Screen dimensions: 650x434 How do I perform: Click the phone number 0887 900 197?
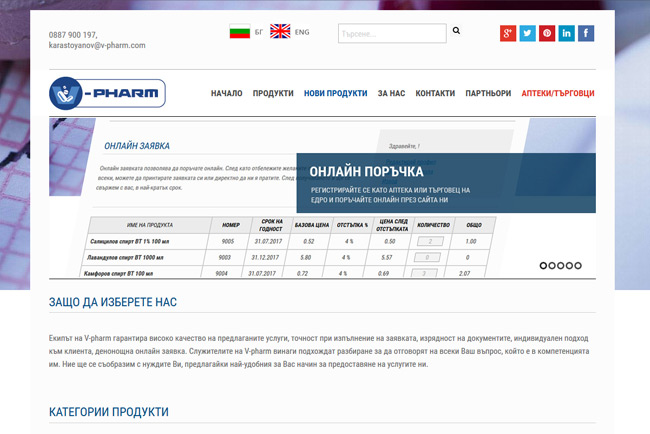click(73, 35)
